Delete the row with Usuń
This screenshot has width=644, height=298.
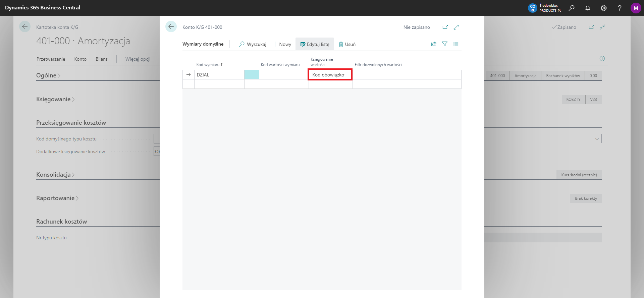347,44
